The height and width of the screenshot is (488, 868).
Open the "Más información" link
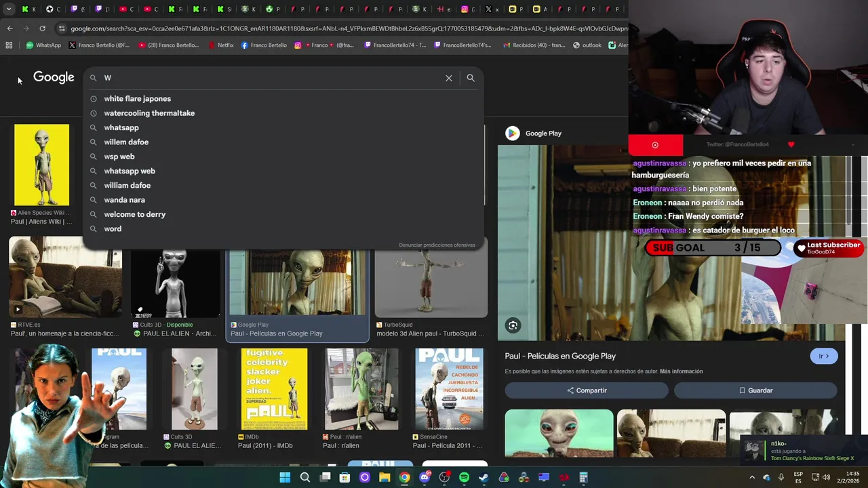coord(681,371)
